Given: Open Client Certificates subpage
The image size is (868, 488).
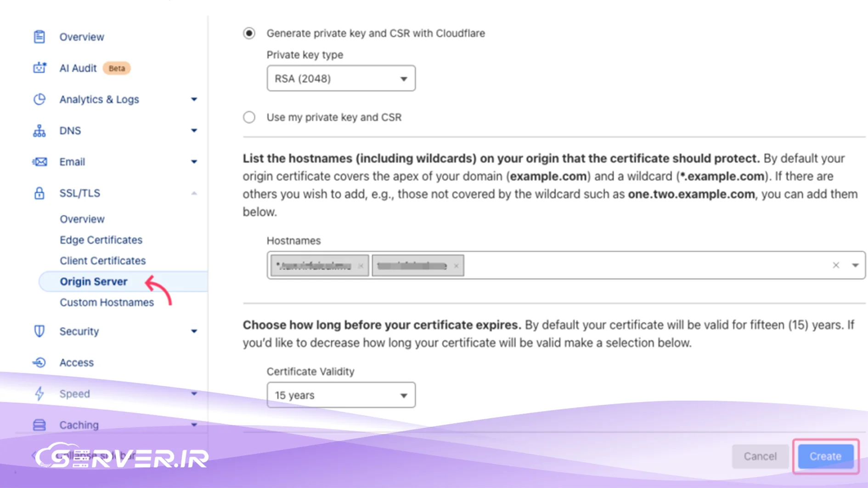Looking at the screenshot, I should [x=103, y=260].
